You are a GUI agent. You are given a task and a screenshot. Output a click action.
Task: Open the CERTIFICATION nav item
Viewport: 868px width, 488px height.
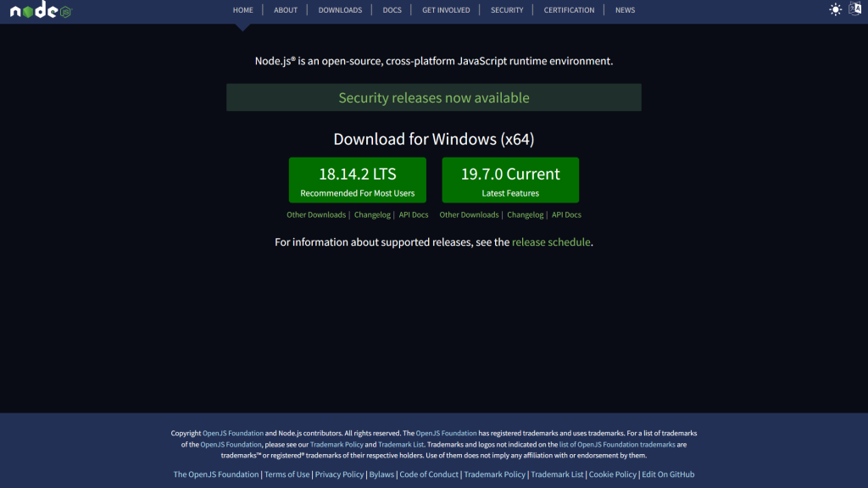click(x=569, y=10)
